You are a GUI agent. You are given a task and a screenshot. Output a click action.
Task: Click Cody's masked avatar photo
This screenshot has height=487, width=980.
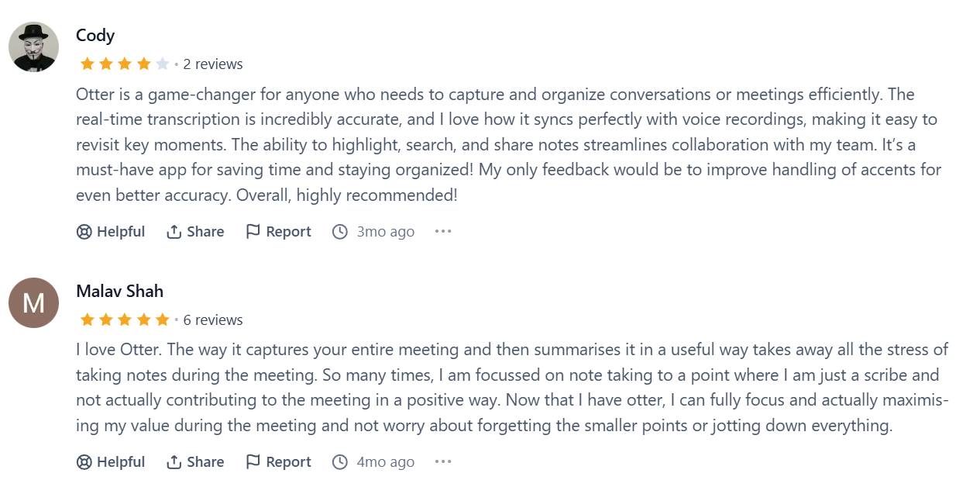[33, 47]
